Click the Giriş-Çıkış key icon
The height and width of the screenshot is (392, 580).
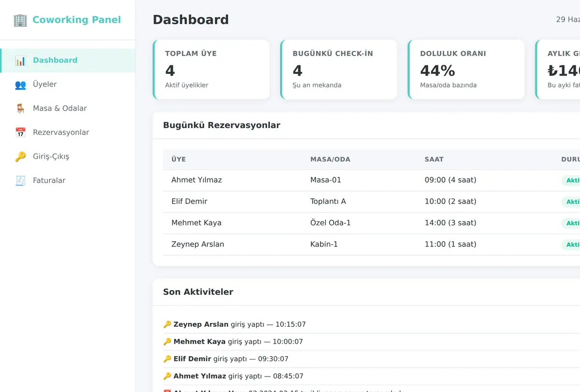tap(20, 157)
